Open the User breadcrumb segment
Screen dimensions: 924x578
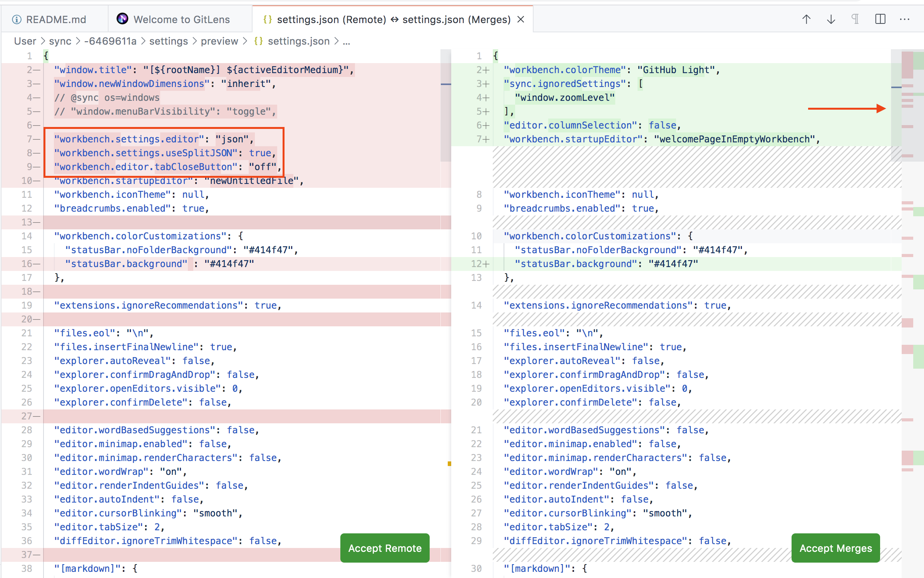pos(25,41)
